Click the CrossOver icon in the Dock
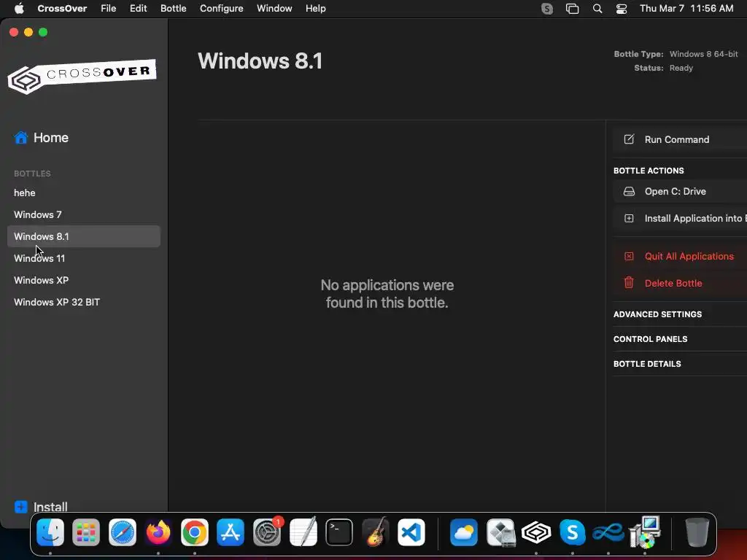 coord(536,532)
